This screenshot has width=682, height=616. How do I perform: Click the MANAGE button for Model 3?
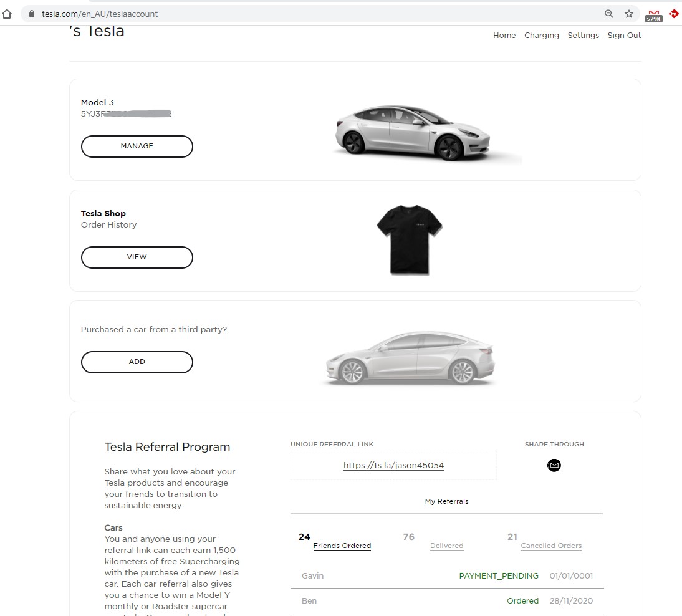click(x=137, y=146)
